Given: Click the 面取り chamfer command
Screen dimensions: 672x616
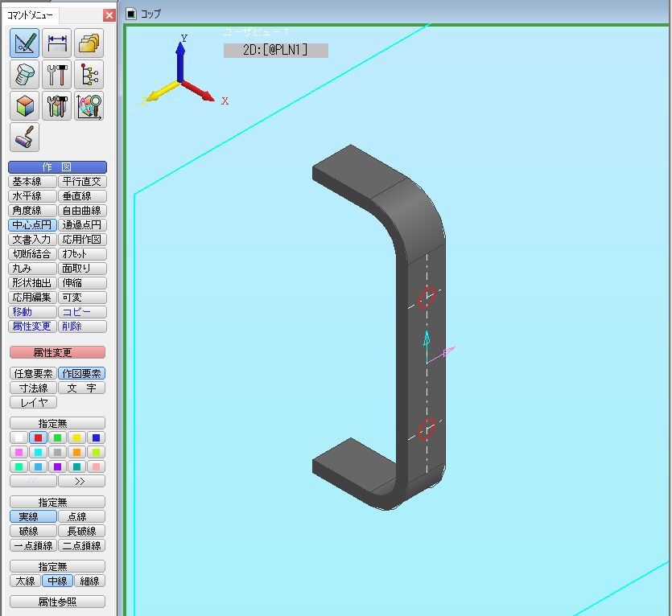Looking at the screenshot, I should click(82, 269).
